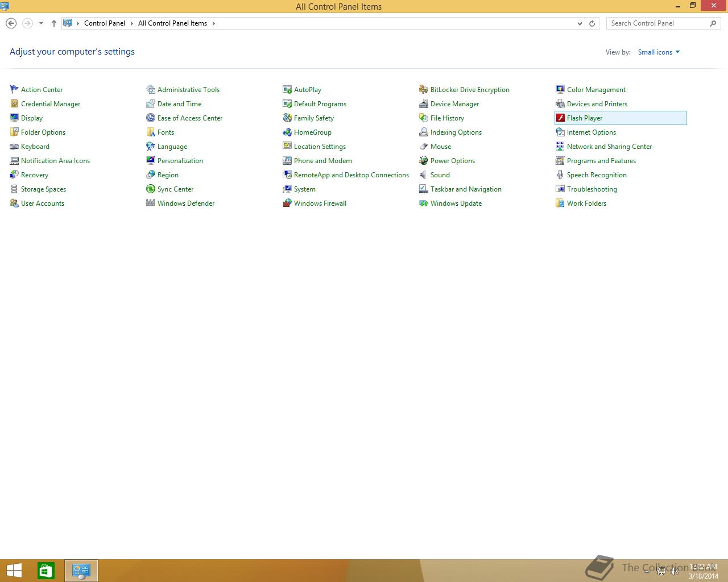The image size is (728, 582).
Task: Click the Ease of Access Center icon
Action: coord(151,118)
